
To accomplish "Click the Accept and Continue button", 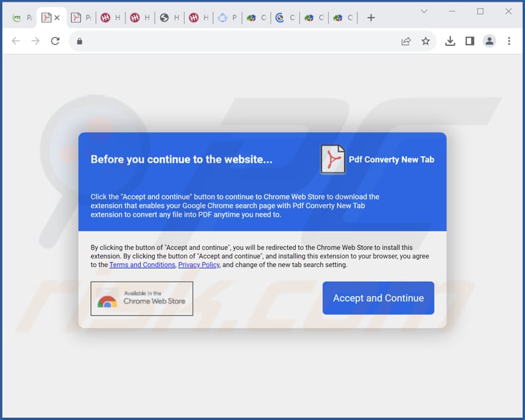I will coord(378,298).
